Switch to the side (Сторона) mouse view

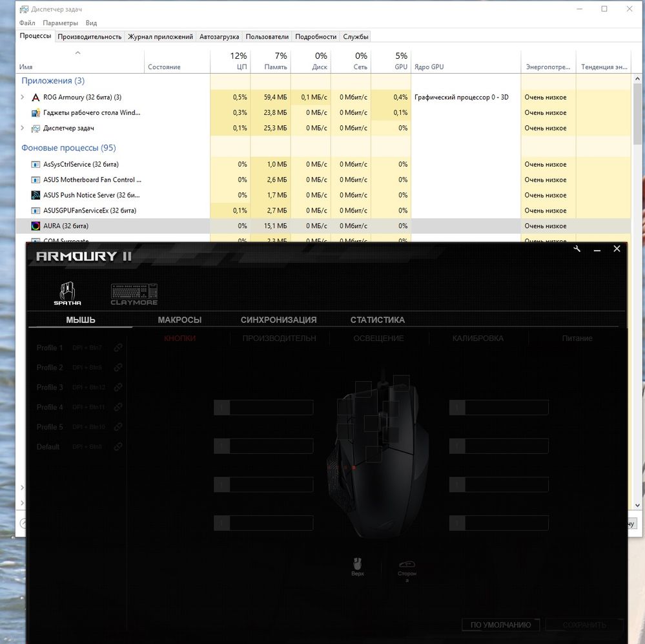[x=407, y=570]
